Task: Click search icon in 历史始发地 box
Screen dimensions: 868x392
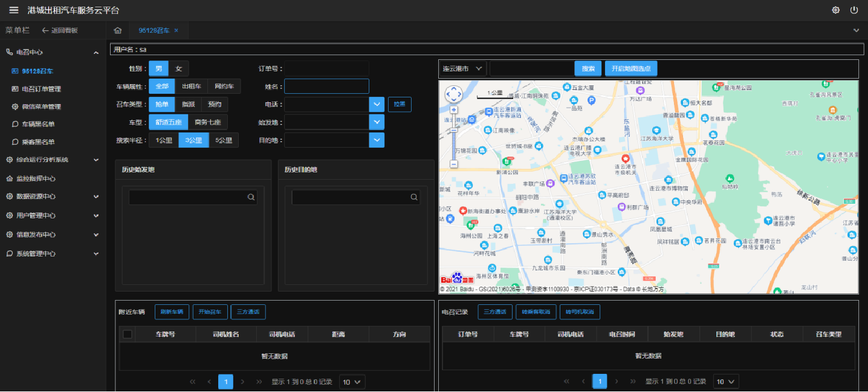Action: [251, 197]
